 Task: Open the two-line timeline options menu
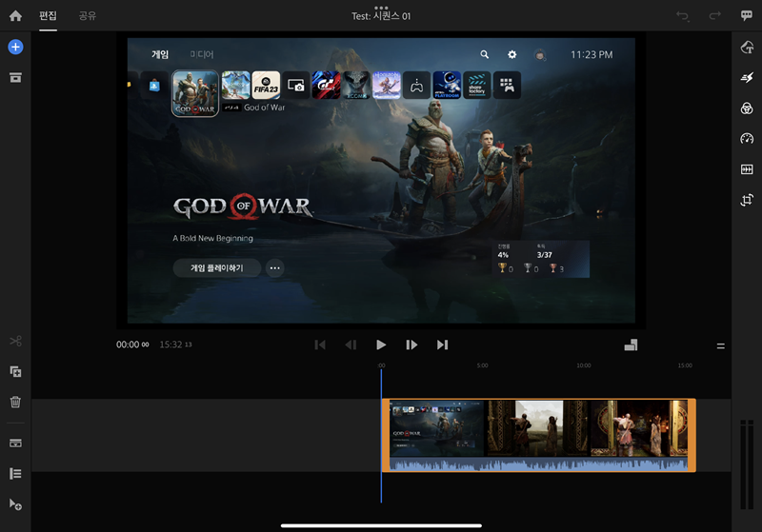(721, 346)
